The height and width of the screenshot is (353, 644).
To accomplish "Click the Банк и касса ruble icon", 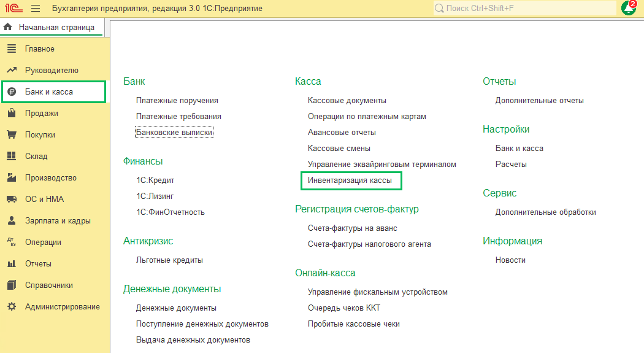I will [12, 91].
